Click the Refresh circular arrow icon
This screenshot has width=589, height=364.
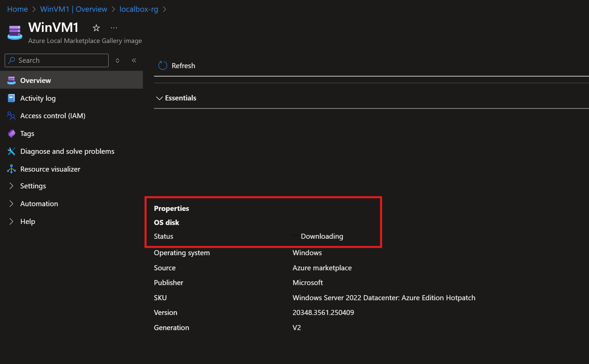coord(163,65)
